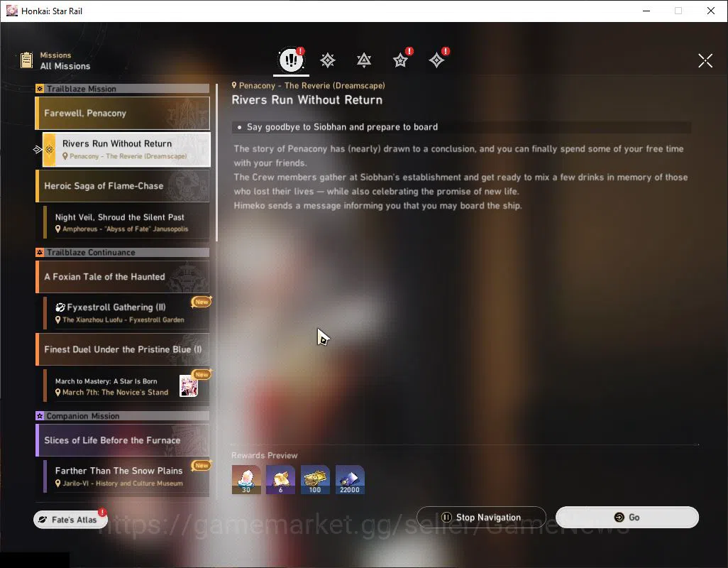Click the location pin next to Penacony - The Reverie heading
This screenshot has width=728, height=568.
pos(234,85)
